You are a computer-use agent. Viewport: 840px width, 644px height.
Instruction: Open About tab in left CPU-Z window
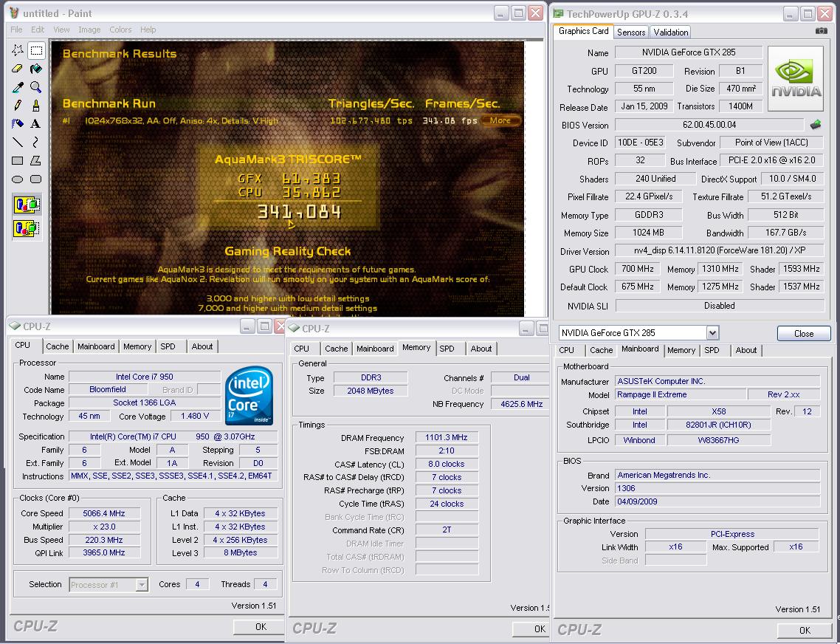(x=202, y=346)
